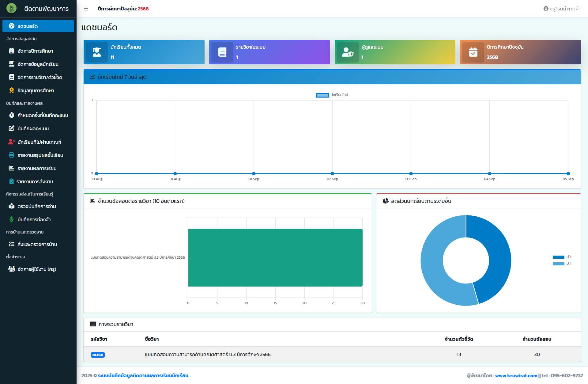The image size is (588, 384).
Task: Open นักเรียนที่ไม่ผ่านเกณฑ์ sidebar item
Action: click(39, 142)
